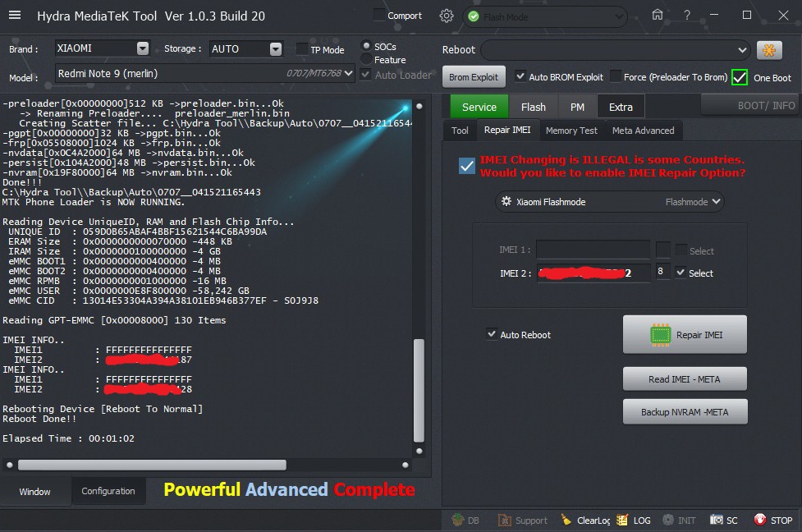Image resolution: width=802 pixels, height=532 pixels.
Task: Click IMEI 2 check digit box with 8
Action: pyautogui.click(x=663, y=272)
